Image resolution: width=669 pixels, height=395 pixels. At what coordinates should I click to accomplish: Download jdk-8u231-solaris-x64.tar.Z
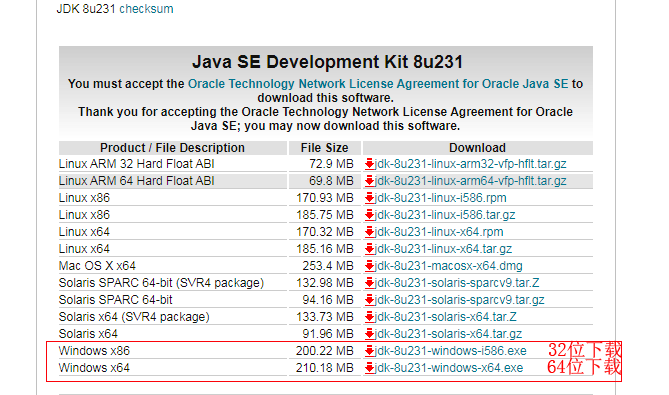click(446, 317)
